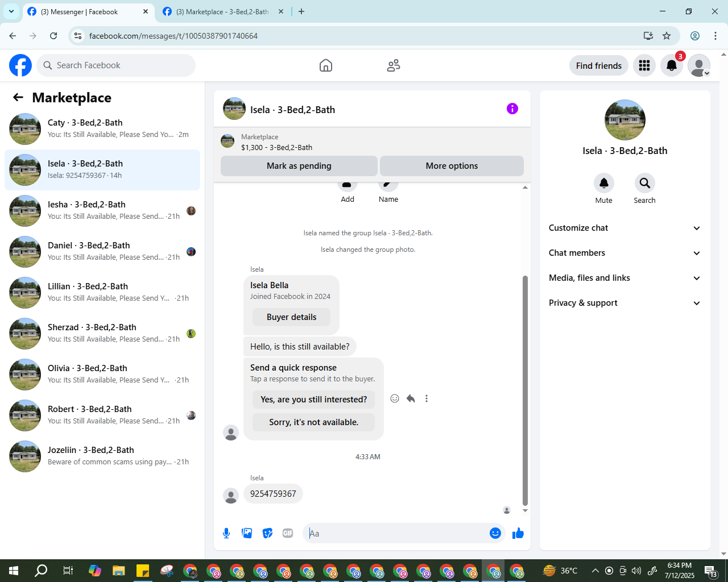The width and height of the screenshot is (728, 582).
Task: Focus the Search Facebook field
Action: coord(116,65)
